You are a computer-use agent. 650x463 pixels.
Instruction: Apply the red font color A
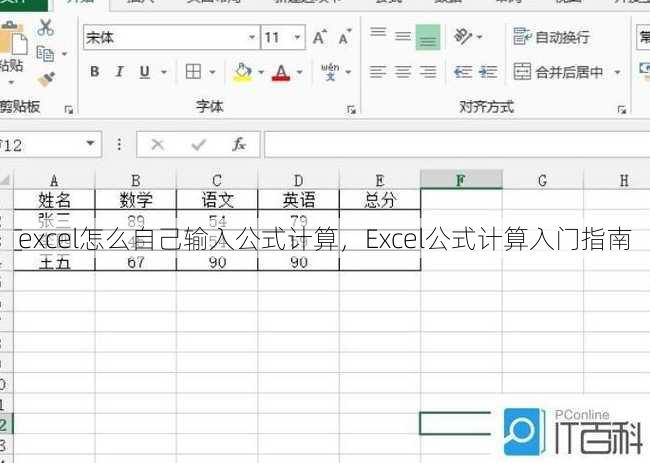pyautogui.click(x=281, y=72)
